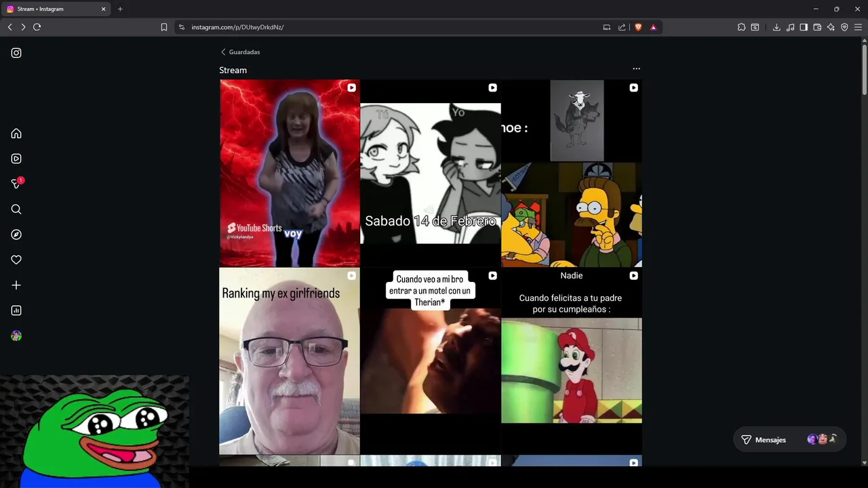The height and width of the screenshot is (488, 868).
Task: Bookmark this page with the bookmark icon
Action: click(164, 27)
